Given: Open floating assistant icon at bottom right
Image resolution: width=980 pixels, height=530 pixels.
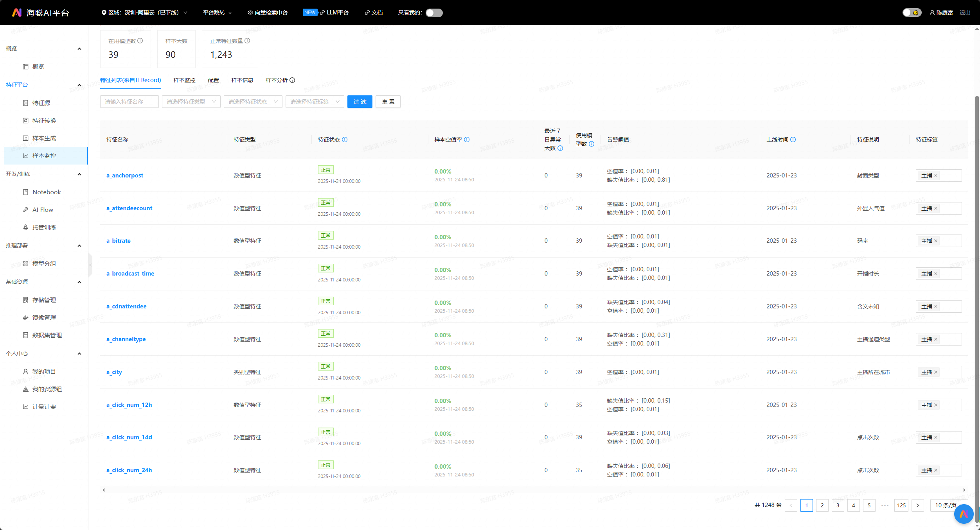Looking at the screenshot, I should pyautogui.click(x=964, y=514).
